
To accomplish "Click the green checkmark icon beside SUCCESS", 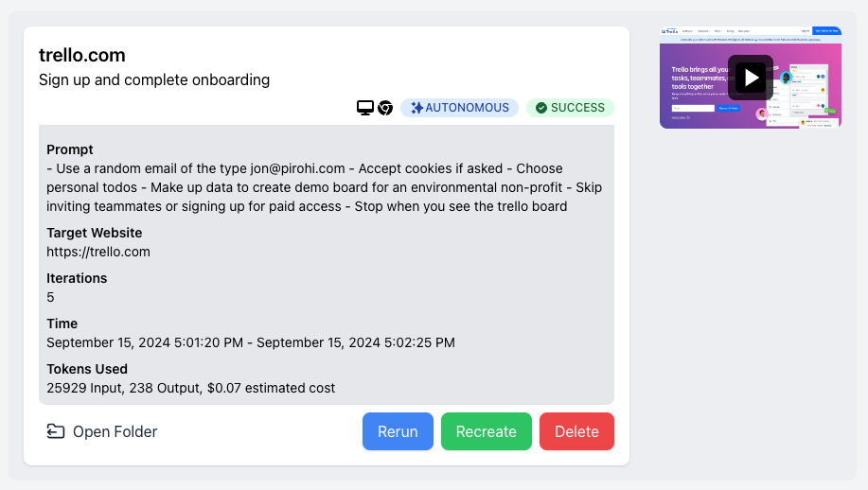I will tap(541, 108).
